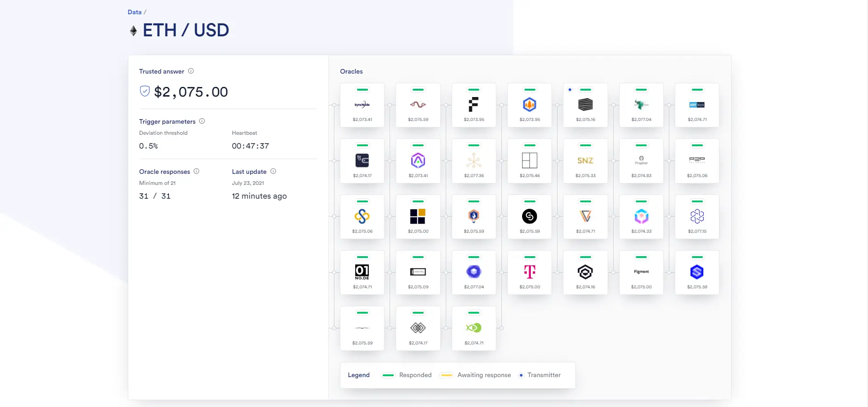Select the squiggly red snake logo oracle
Image resolution: width=868 pixels, height=407 pixels.
[x=418, y=105]
